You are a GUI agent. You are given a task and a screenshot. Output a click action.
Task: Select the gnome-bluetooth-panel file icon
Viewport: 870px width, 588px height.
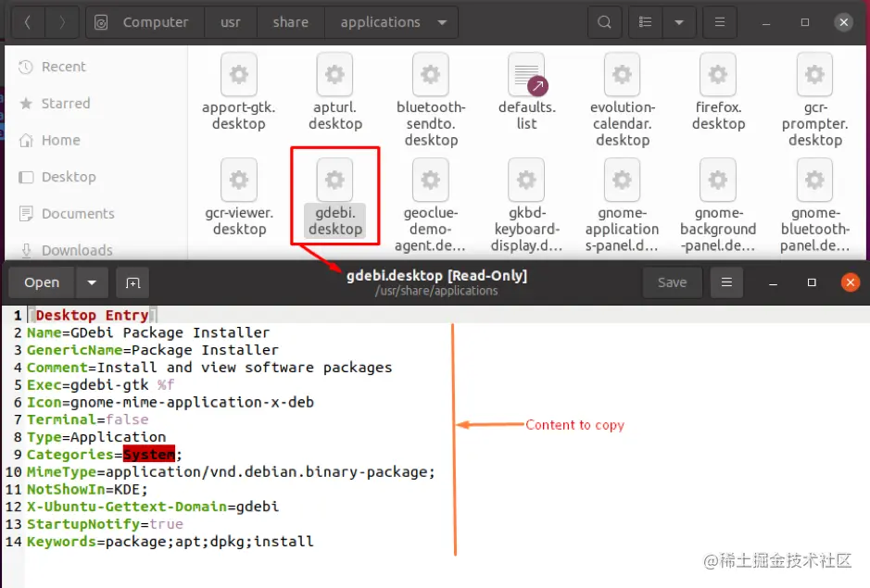click(814, 180)
